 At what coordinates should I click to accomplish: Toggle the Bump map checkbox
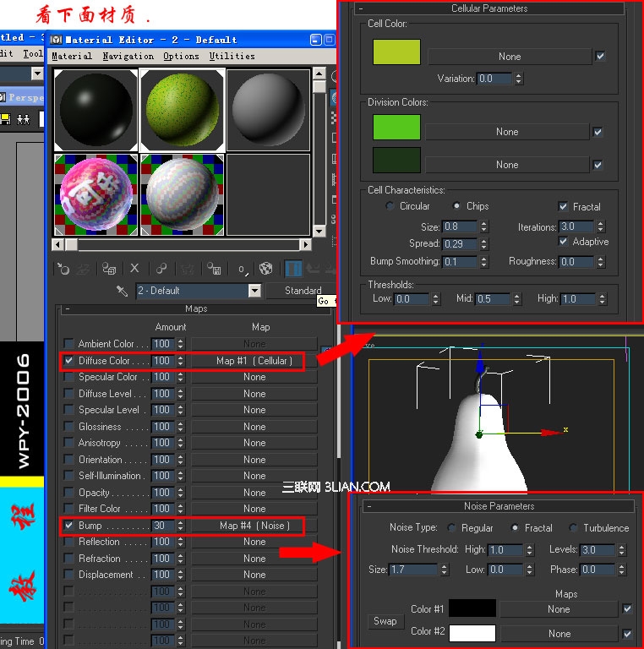pos(68,526)
